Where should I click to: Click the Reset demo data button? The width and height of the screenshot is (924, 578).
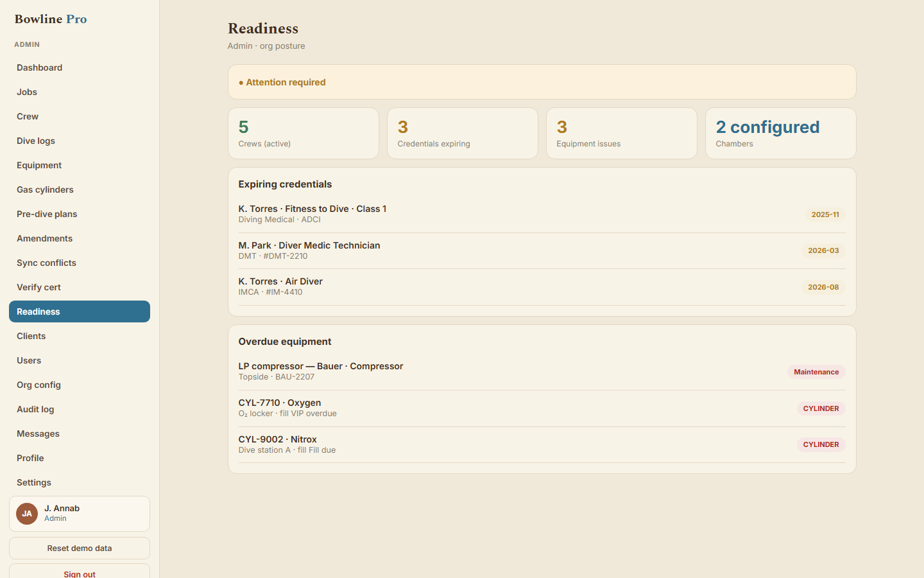[x=80, y=548]
